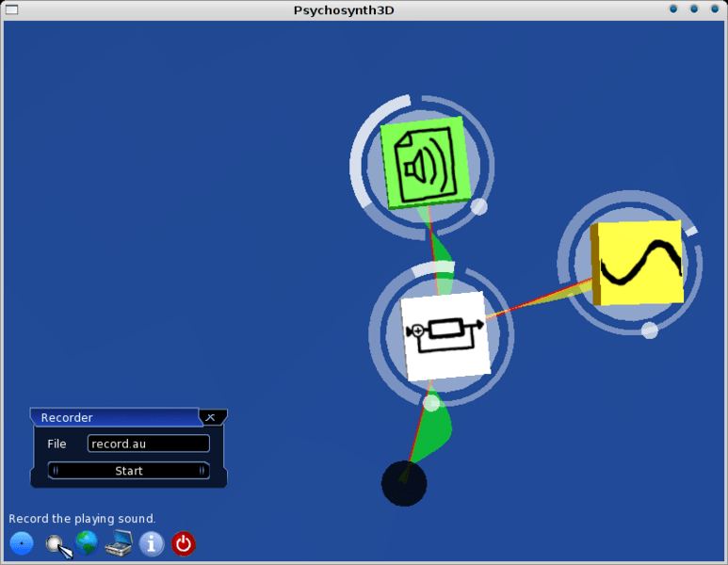Grab the filter block's ring knob dot
This screenshot has width=728, height=565.
pyautogui.click(x=431, y=403)
